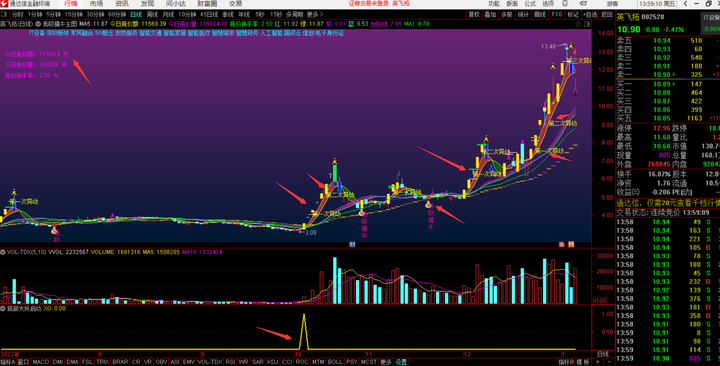This screenshot has width=720, height=366.
Task: Click the 模板 button at bottom
Action: coord(583,362)
